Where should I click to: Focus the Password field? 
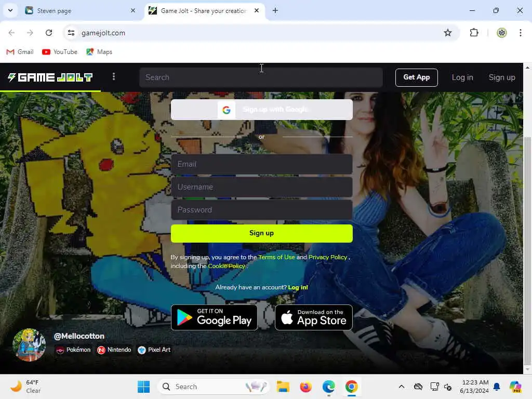coord(262,210)
